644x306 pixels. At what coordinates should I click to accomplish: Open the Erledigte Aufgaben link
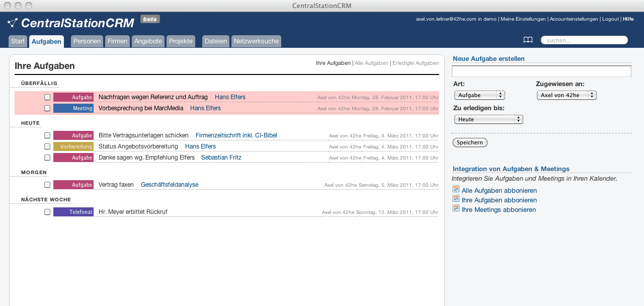[x=416, y=63]
